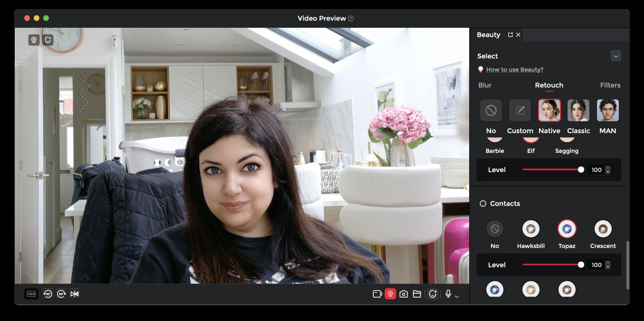The image size is (644, 321).
Task: Select the Custom retouch preset
Action: tap(520, 110)
